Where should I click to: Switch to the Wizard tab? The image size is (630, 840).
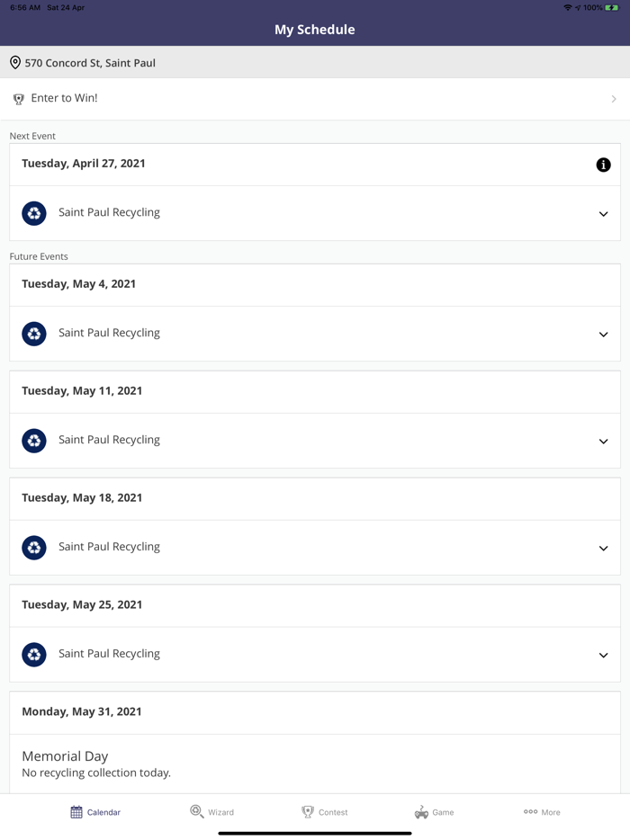(x=212, y=812)
